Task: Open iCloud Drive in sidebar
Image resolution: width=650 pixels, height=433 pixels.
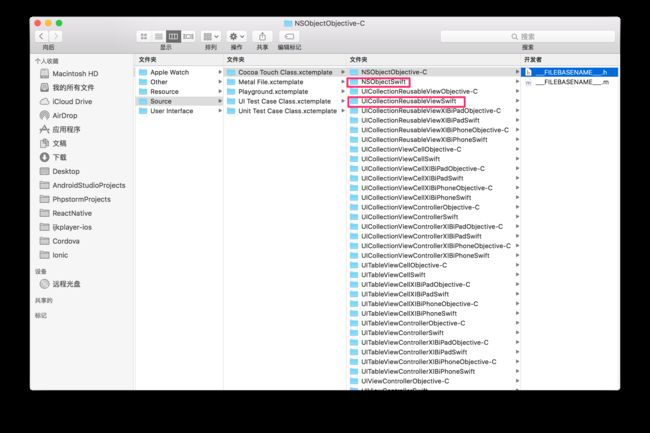Action: 66,102
